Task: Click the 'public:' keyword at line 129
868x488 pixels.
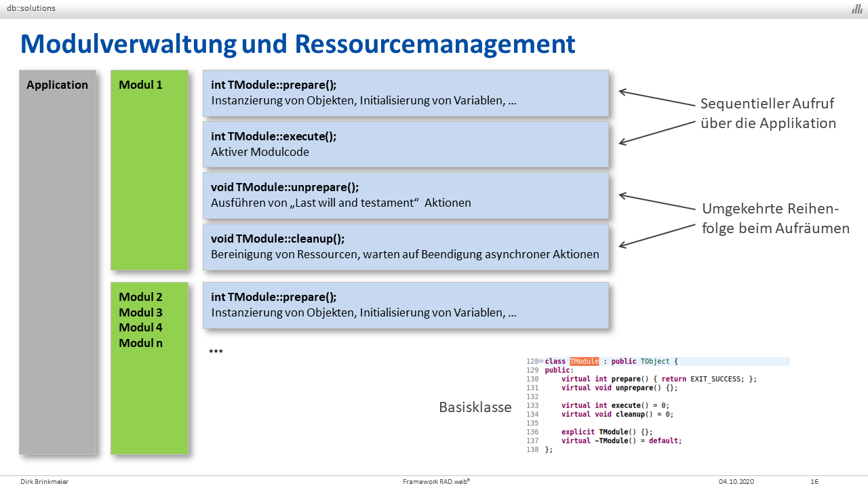Action: (x=559, y=371)
